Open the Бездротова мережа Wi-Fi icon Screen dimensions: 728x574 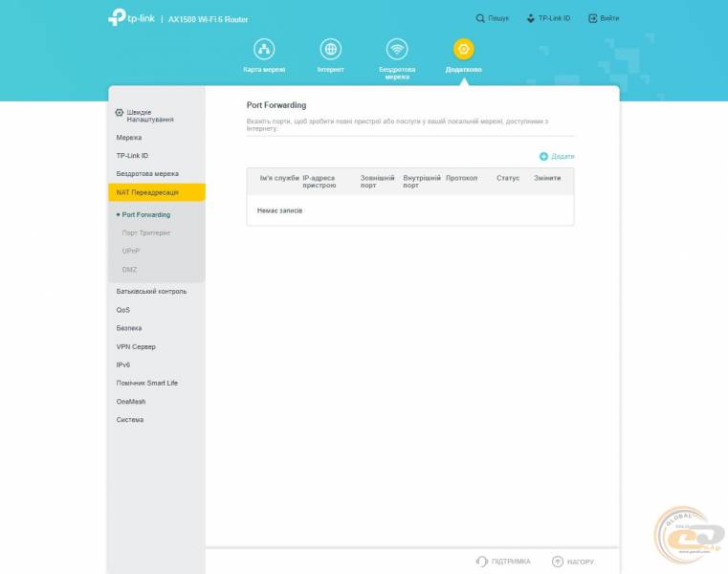[x=397, y=49]
